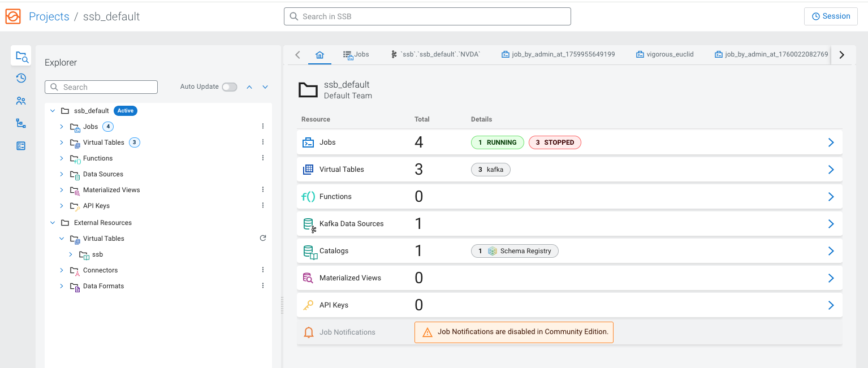Click the Virtual Tables grid icon
This screenshot has height=368, width=868.
[x=308, y=170]
